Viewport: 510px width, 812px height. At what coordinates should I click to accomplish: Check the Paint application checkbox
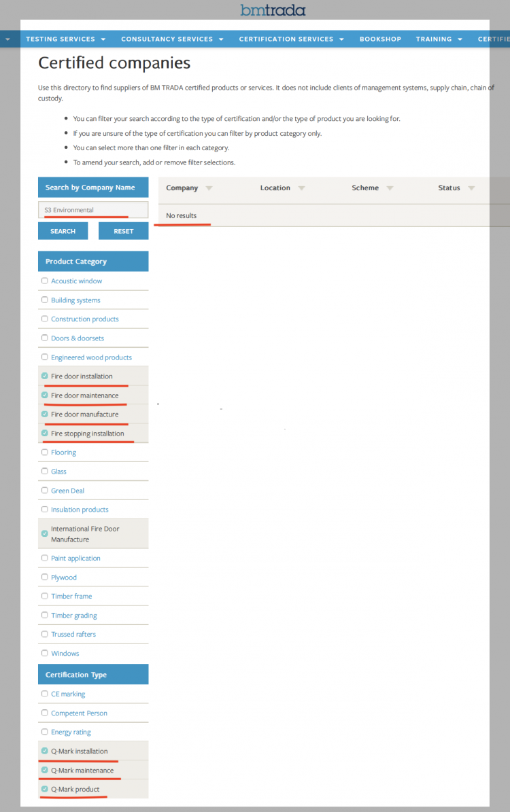coord(45,558)
